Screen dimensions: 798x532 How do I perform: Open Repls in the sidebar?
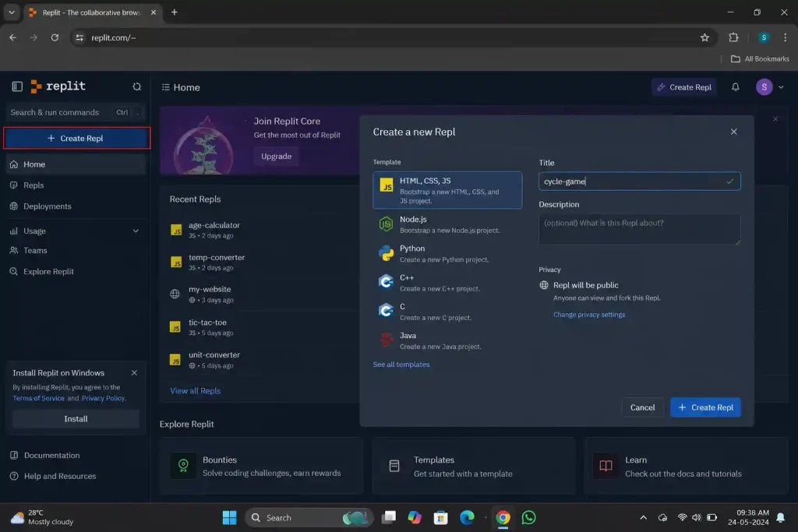point(76,185)
